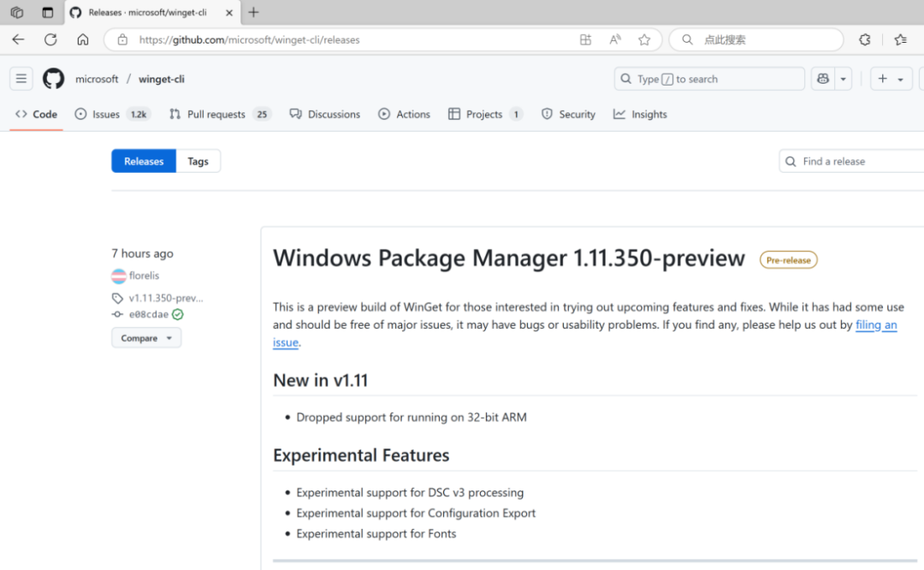Open split screen from the address bar
Image resolution: width=924 pixels, height=570 pixels.
[585, 39]
